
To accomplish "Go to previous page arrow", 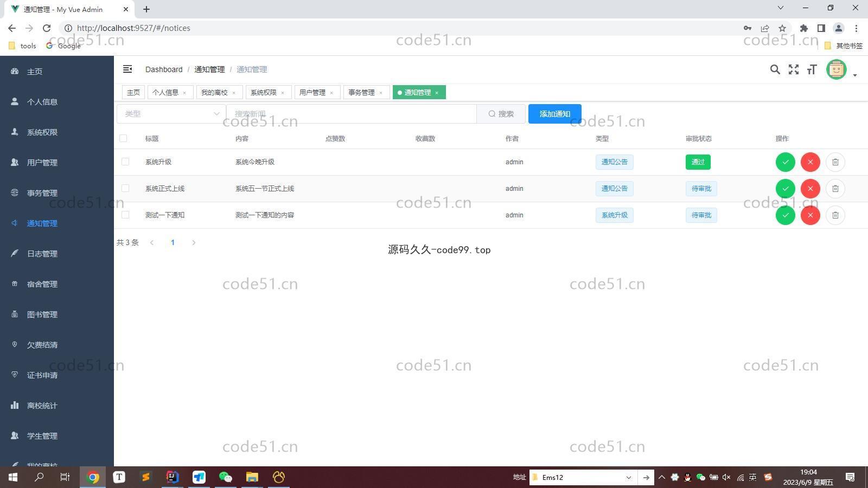I will pyautogui.click(x=152, y=242).
